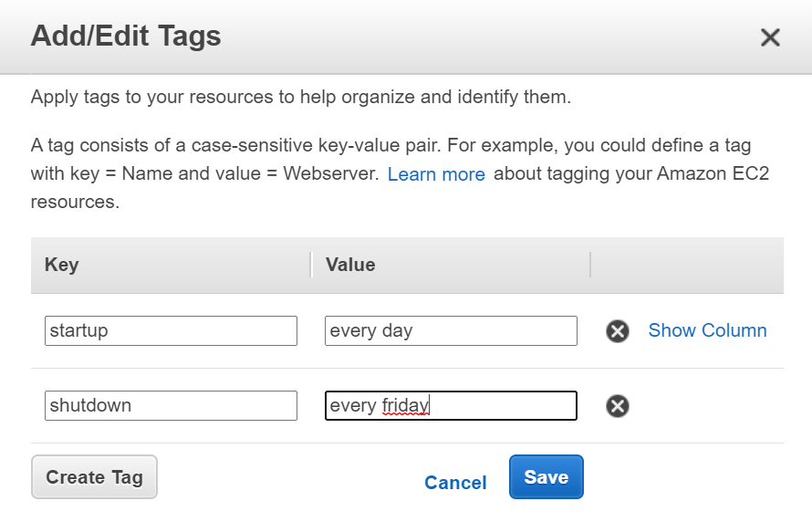Viewport: 812px width, 522px height.
Task: Click divider right of Value header
Action: coord(590,265)
